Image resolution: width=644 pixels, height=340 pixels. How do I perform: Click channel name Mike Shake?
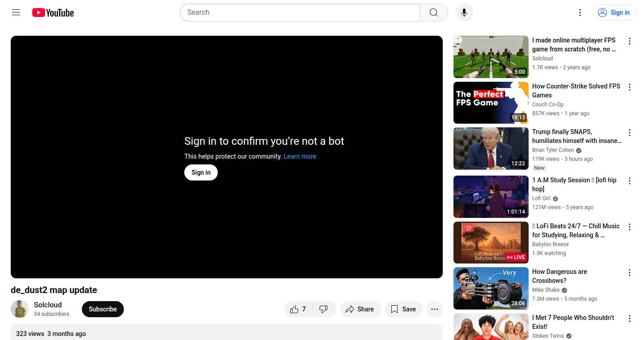(546, 290)
